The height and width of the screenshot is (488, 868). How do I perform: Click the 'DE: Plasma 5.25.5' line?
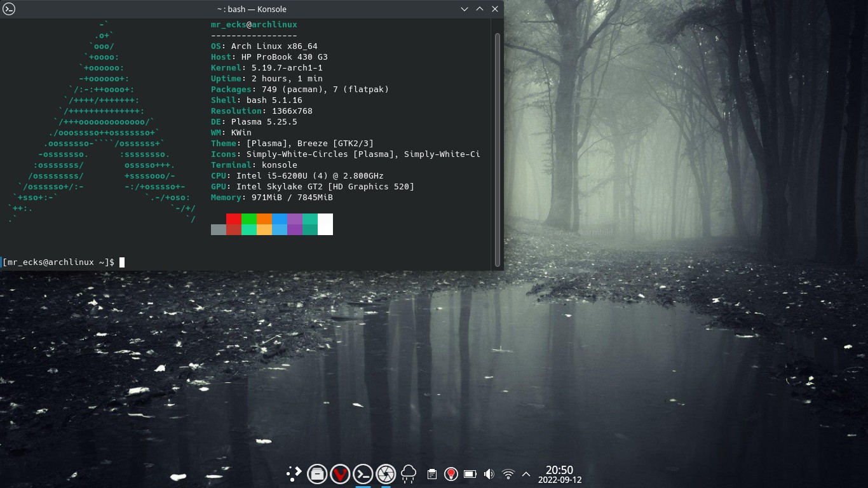(x=254, y=121)
